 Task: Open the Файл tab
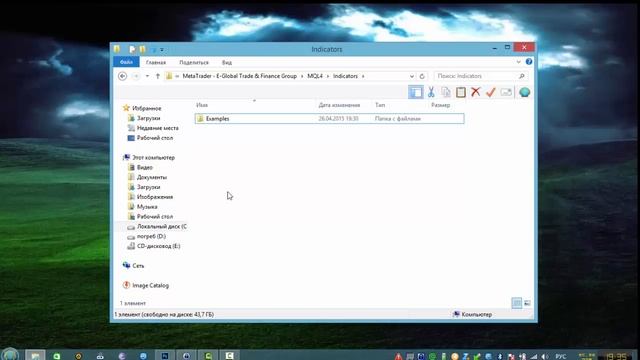click(126, 62)
